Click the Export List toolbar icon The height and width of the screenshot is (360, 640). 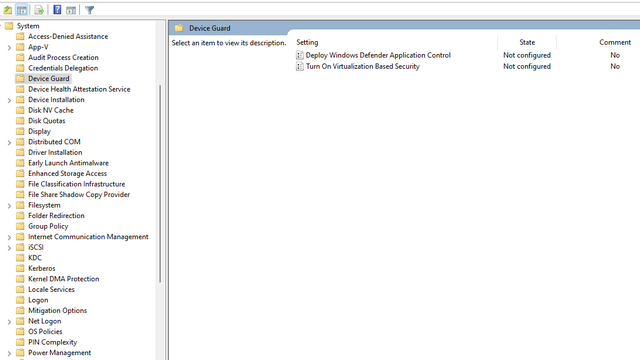39,10
